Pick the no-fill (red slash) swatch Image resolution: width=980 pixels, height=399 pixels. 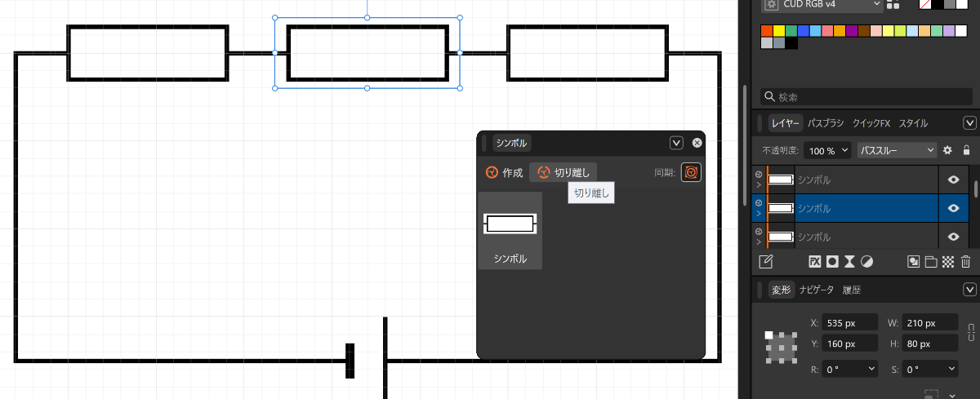(x=925, y=4)
